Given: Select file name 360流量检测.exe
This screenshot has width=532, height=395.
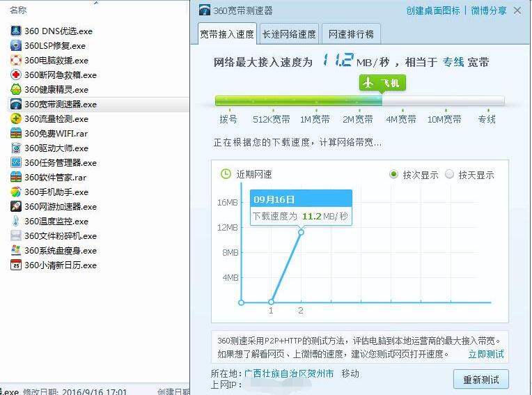Looking at the screenshot, I should pos(56,118).
